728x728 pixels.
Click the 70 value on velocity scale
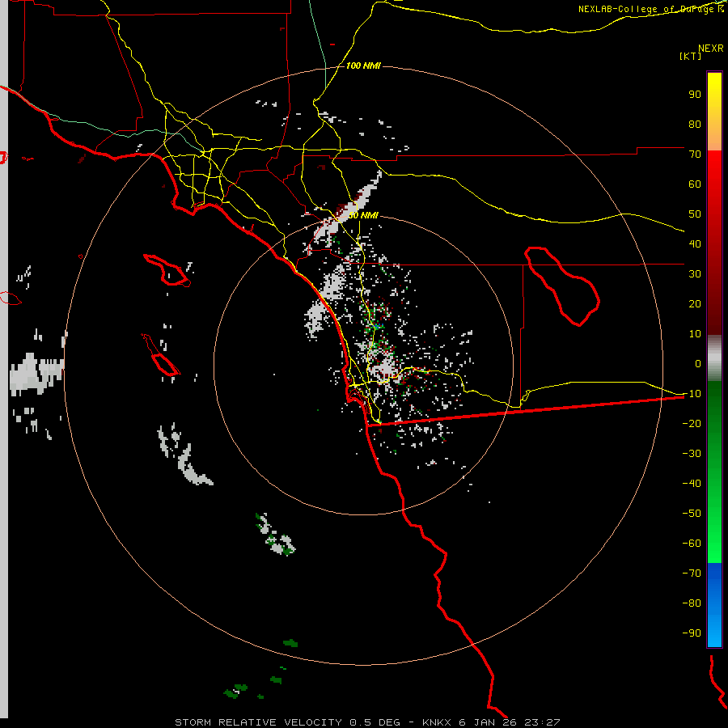695,154
